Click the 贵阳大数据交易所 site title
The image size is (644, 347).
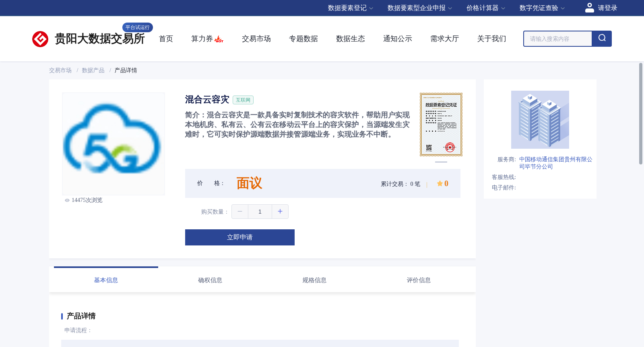[x=99, y=39]
